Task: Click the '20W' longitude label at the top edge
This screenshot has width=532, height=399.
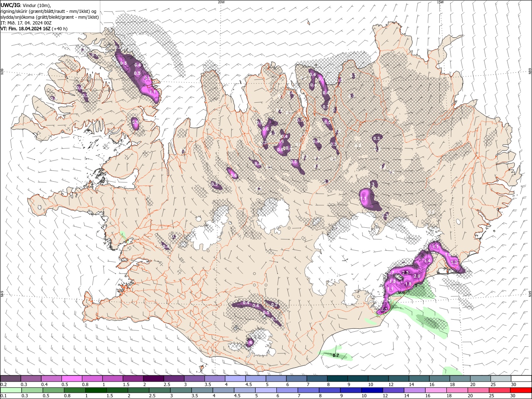Action: (x=221, y=2)
